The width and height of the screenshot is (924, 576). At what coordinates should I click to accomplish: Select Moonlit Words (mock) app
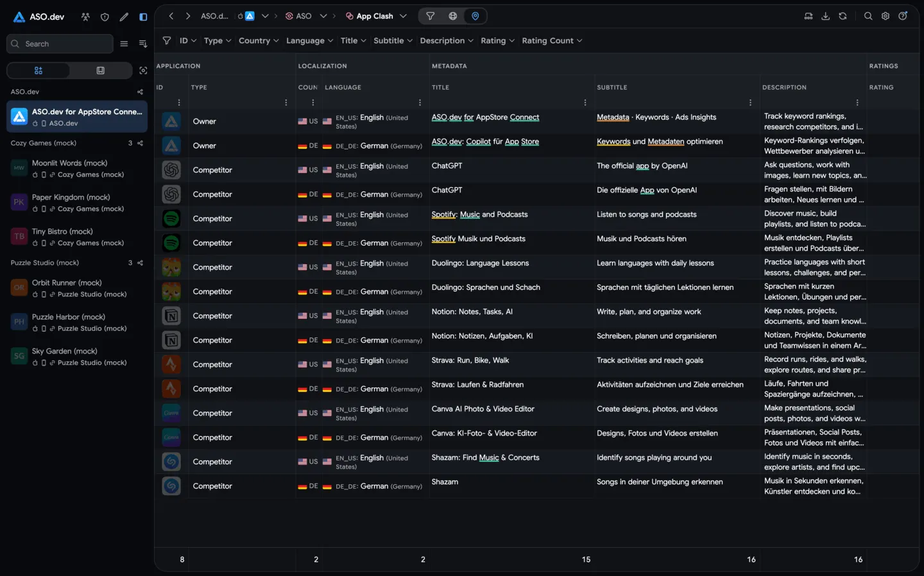77,169
